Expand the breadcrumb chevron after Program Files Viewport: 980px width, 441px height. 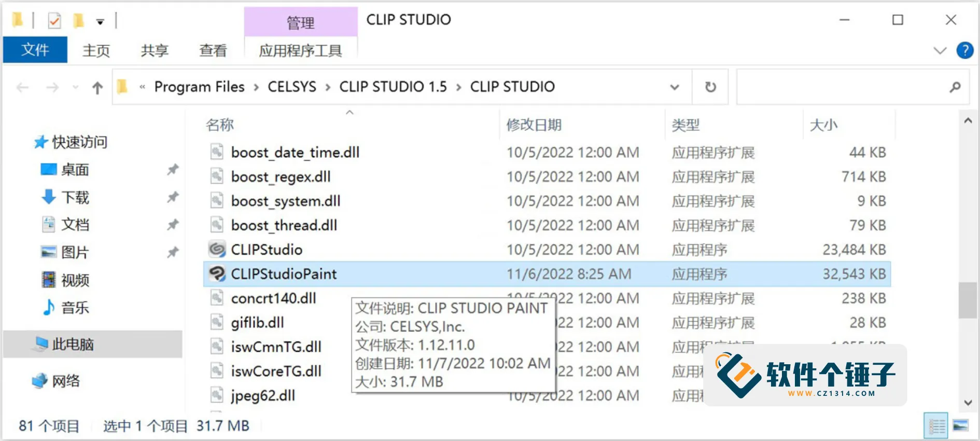point(256,87)
